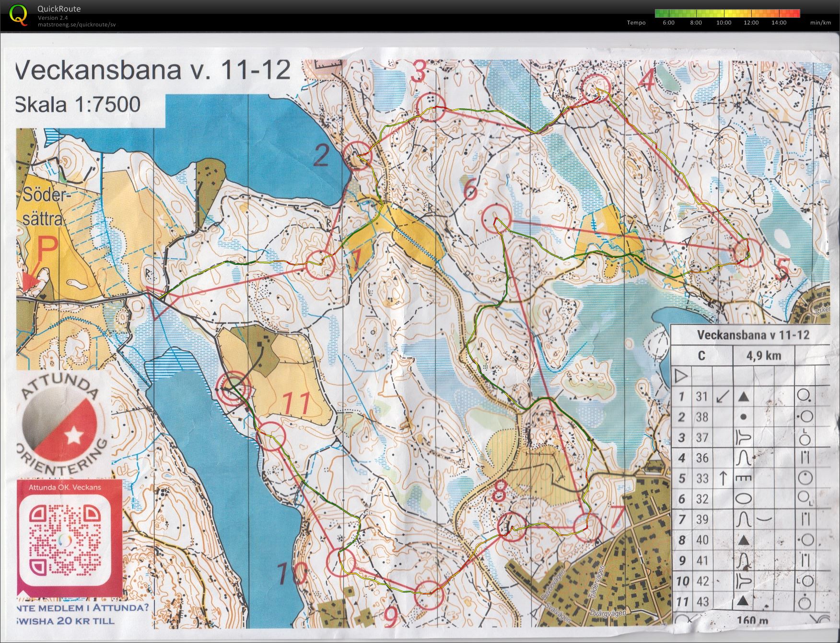Click code 38 in description row 2
Viewport: 840px width, 643px height.
(702, 417)
